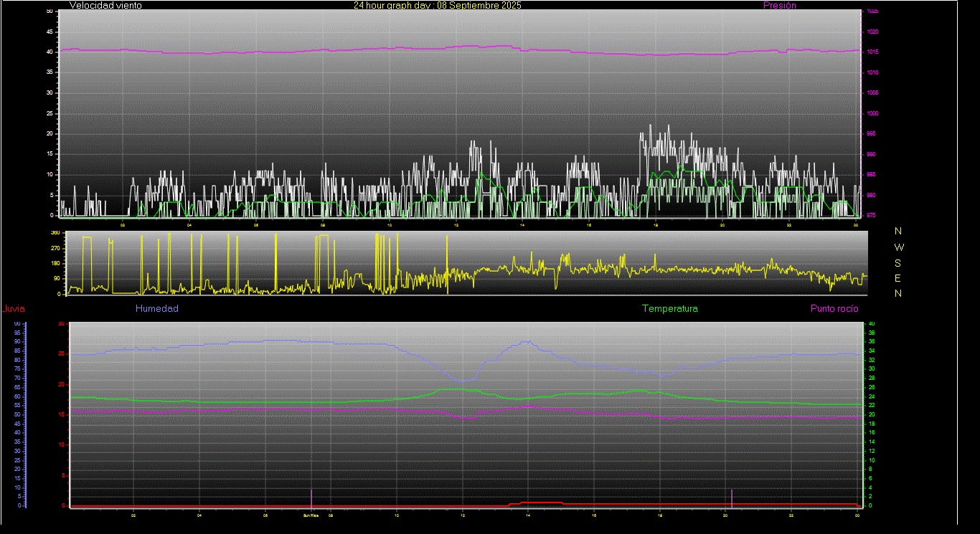The height and width of the screenshot is (534, 980).
Task: Click the green Temperatura legend label
Action: coord(669,308)
